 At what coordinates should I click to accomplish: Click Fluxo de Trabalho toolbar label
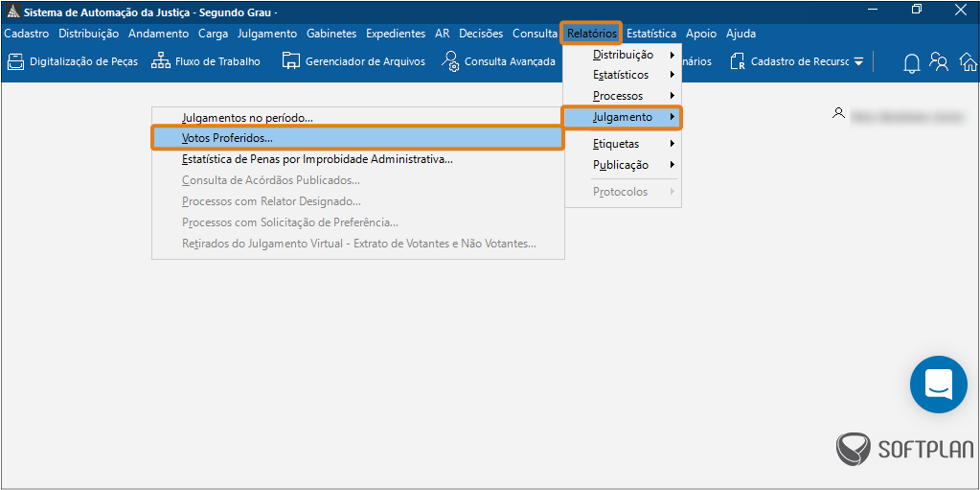(x=217, y=61)
